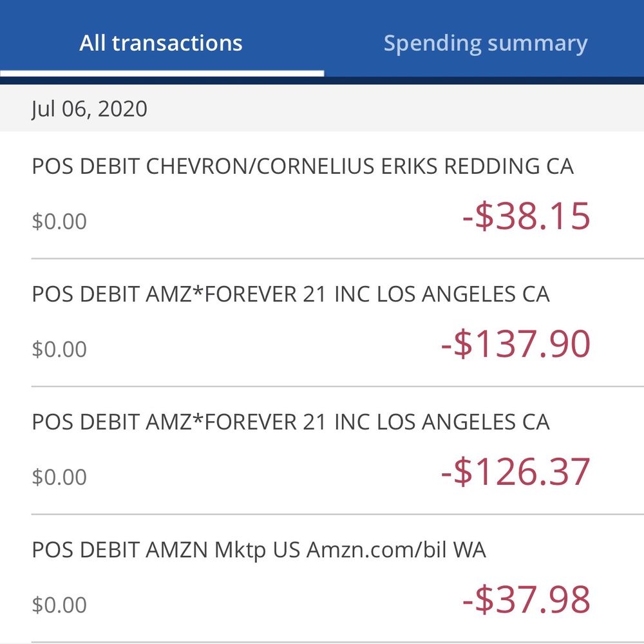
Task: Open the Chevron Redding CA transaction description
Action: 302,167
